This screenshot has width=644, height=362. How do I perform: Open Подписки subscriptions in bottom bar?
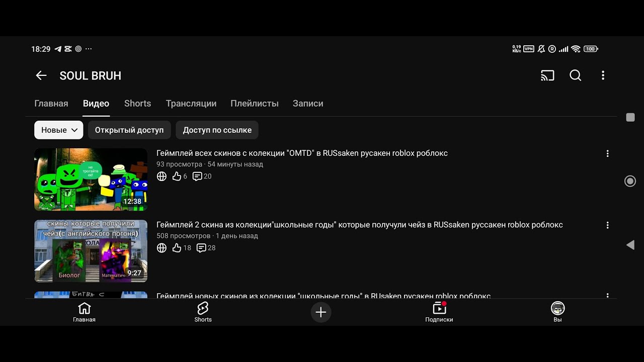click(x=439, y=312)
